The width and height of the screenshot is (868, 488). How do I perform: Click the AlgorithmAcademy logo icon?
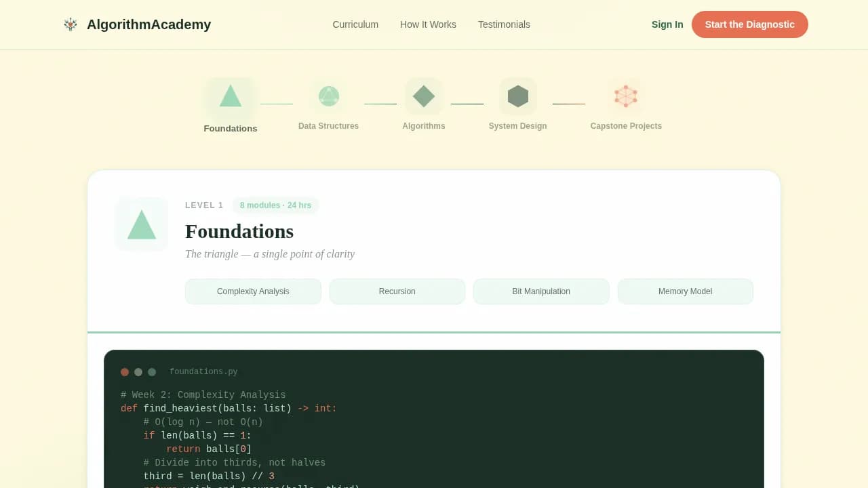pos(71,24)
